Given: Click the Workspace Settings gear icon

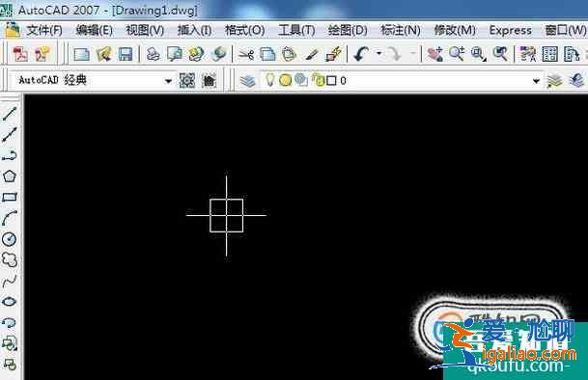Looking at the screenshot, I should [x=186, y=80].
